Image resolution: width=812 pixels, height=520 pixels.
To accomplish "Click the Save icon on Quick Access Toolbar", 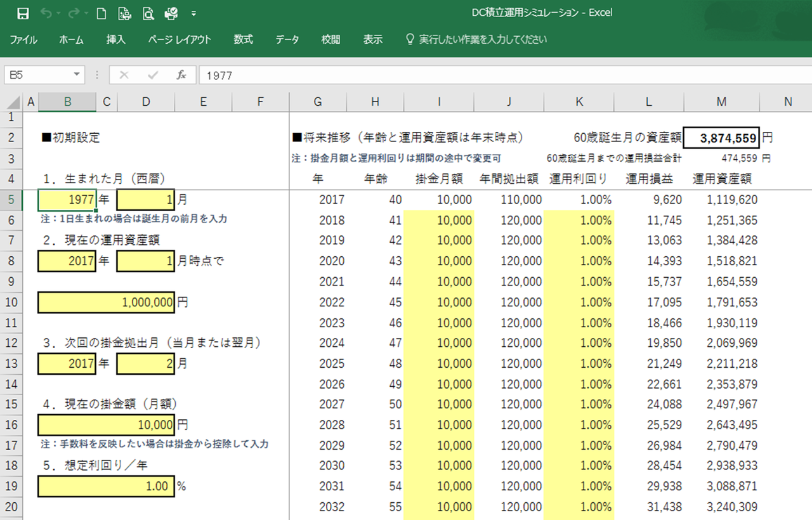I will click(x=23, y=12).
